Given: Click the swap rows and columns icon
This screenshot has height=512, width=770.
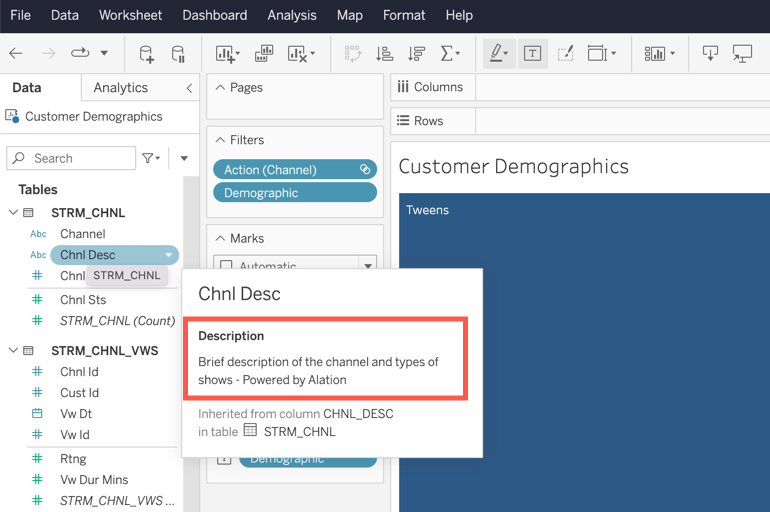Looking at the screenshot, I should pos(353,54).
